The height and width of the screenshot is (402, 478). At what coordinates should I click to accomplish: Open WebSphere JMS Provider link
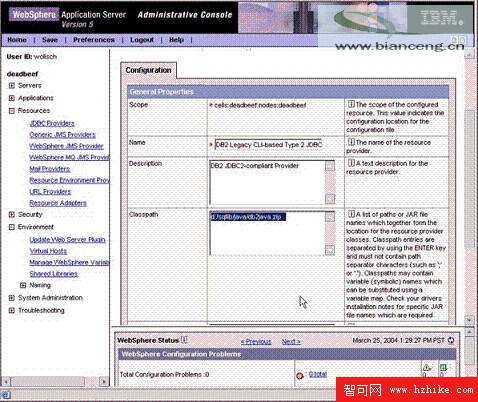[66, 146]
